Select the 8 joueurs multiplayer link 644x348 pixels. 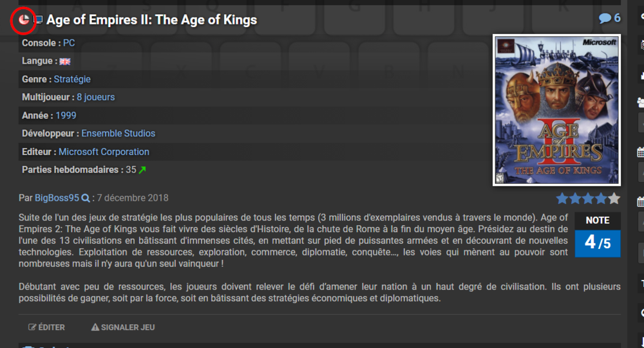pyautogui.click(x=95, y=97)
